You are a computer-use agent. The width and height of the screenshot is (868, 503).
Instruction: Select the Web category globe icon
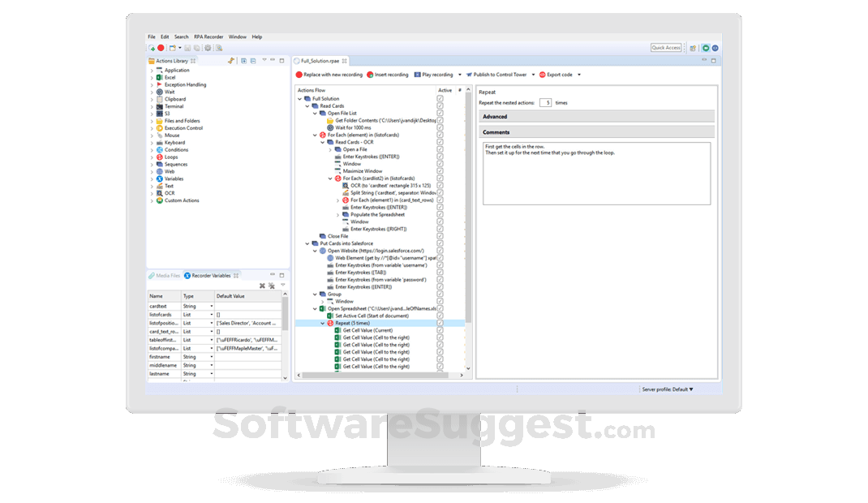(x=160, y=171)
